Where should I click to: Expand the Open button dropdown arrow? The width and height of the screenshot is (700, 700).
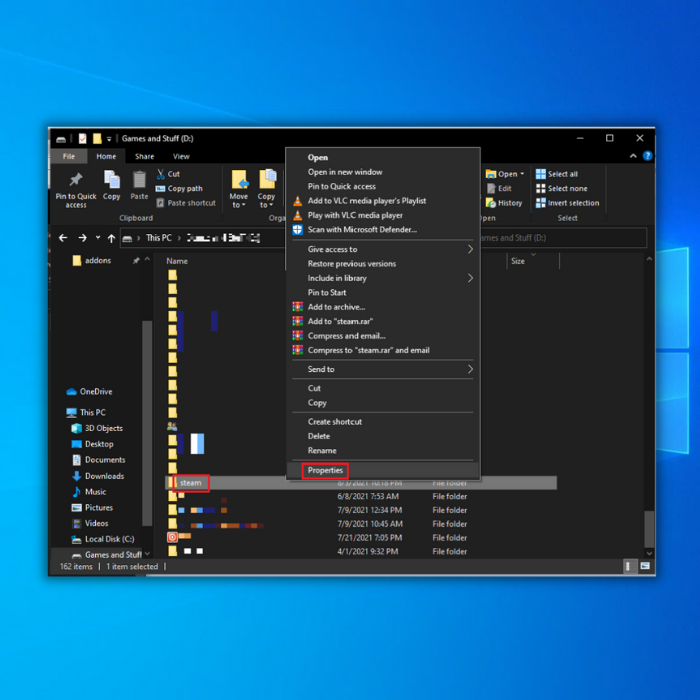click(522, 174)
